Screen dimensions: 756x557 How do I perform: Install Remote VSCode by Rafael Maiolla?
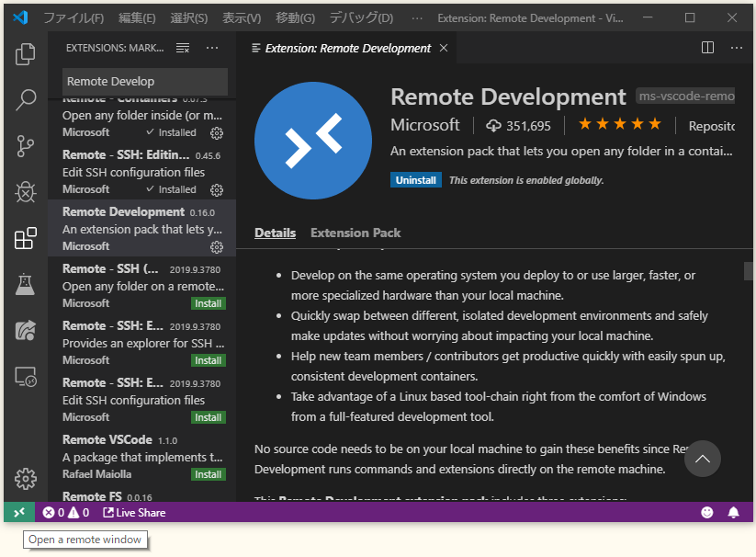(209, 474)
